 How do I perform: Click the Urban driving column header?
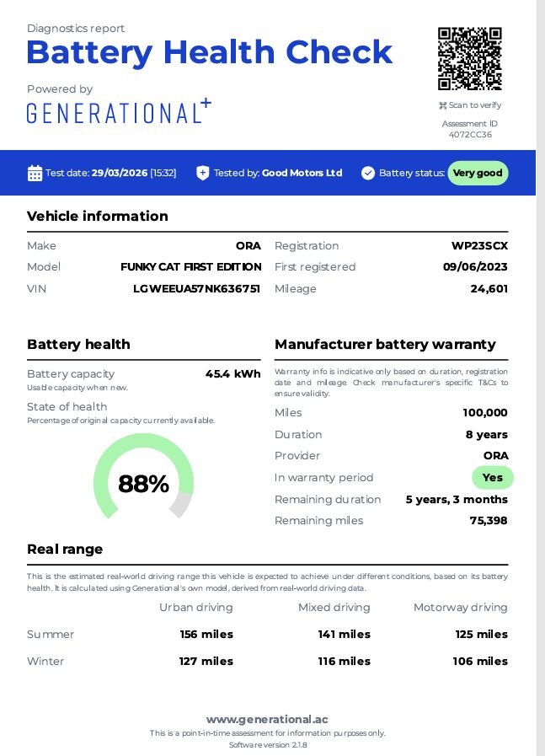[196, 608]
